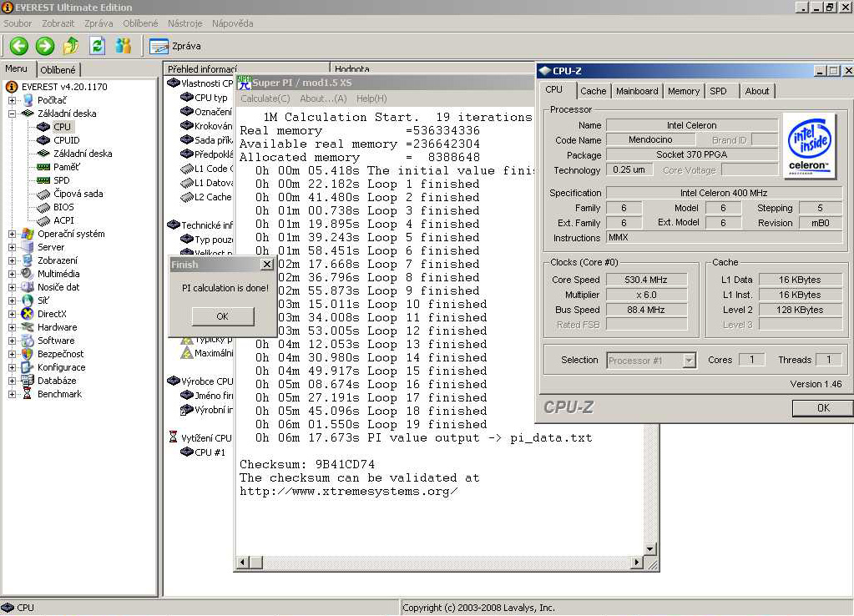Click the Software category icon
The height and width of the screenshot is (616, 854).
pos(28,341)
